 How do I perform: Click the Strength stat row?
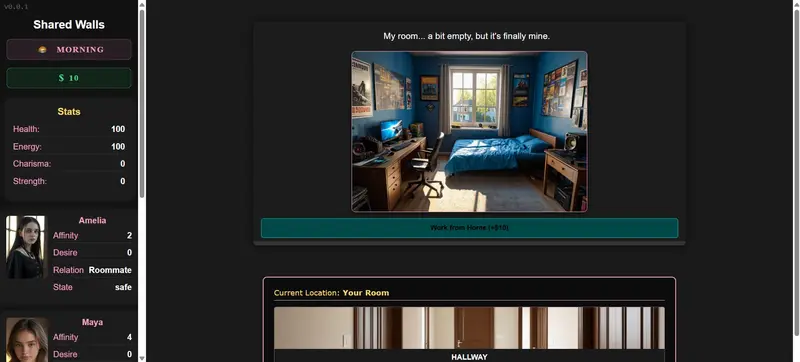(69, 181)
